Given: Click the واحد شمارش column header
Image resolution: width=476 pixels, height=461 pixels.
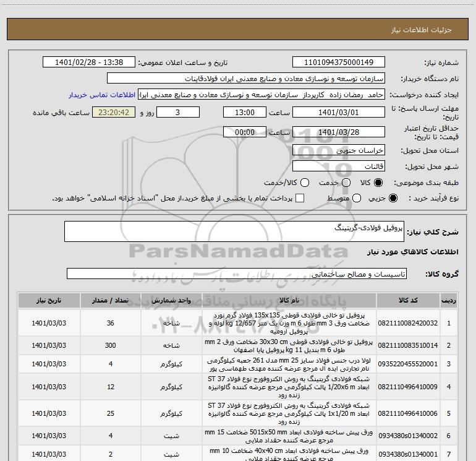Looking at the screenshot, I should pyautogui.click(x=171, y=301).
